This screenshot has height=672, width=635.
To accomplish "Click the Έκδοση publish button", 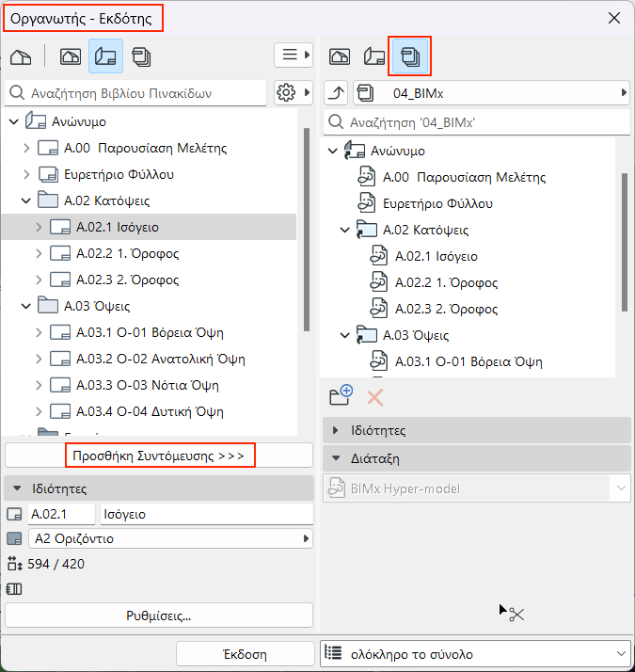I will tap(246, 654).
